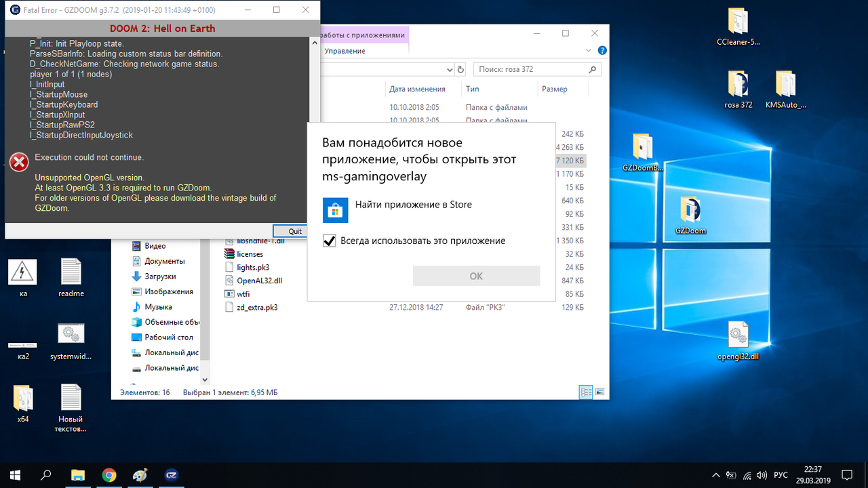This screenshot has width=868, height=488.
Task: Click the Microsoft Store icon in dialog
Action: pyautogui.click(x=335, y=210)
